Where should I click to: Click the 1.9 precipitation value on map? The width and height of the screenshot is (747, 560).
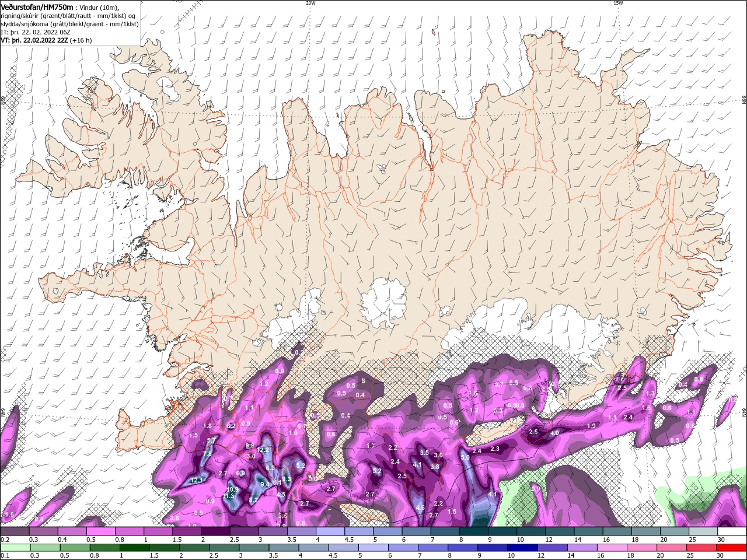point(591,426)
